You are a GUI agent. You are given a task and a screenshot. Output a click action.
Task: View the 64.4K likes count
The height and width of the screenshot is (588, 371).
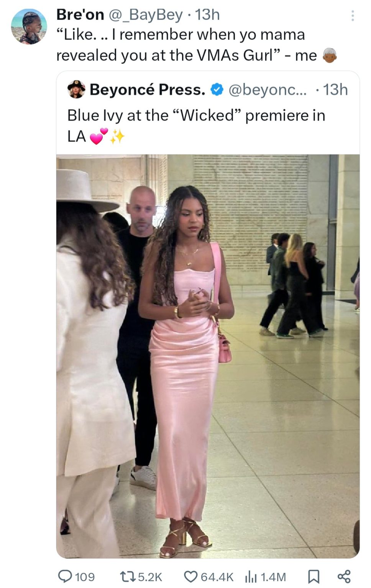point(217,577)
